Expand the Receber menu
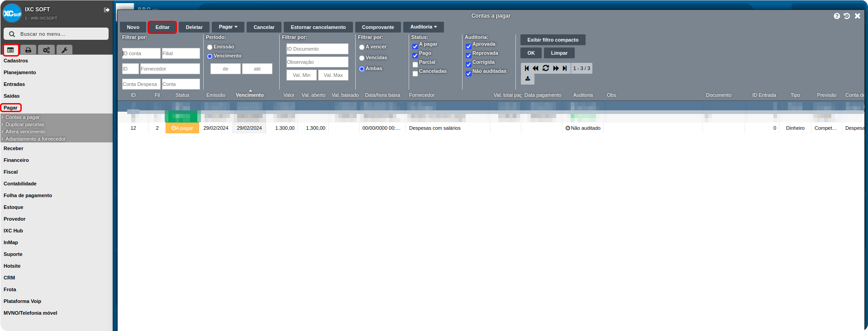Viewport: 868px width, 331px height. pyautogui.click(x=14, y=148)
